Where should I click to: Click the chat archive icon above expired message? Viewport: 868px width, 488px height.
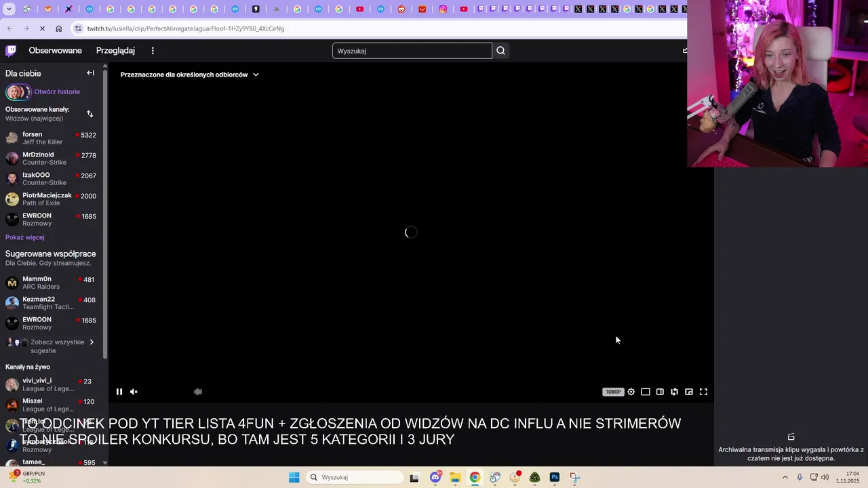point(791,437)
